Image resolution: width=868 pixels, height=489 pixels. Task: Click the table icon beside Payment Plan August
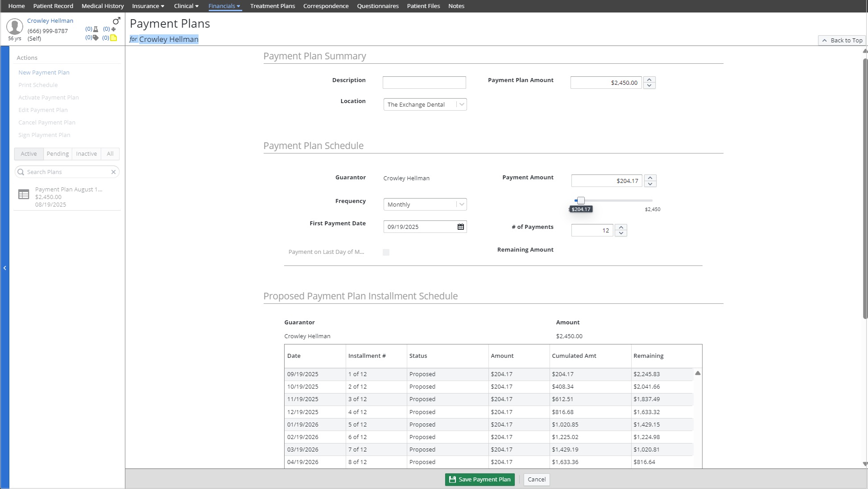tap(24, 195)
